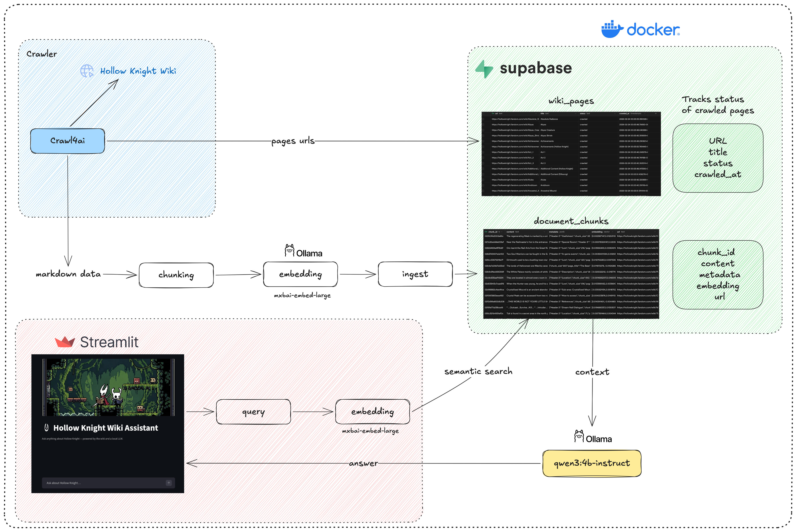
Task: Click the Docker whale logo
Action: pyautogui.click(x=612, y=29)
